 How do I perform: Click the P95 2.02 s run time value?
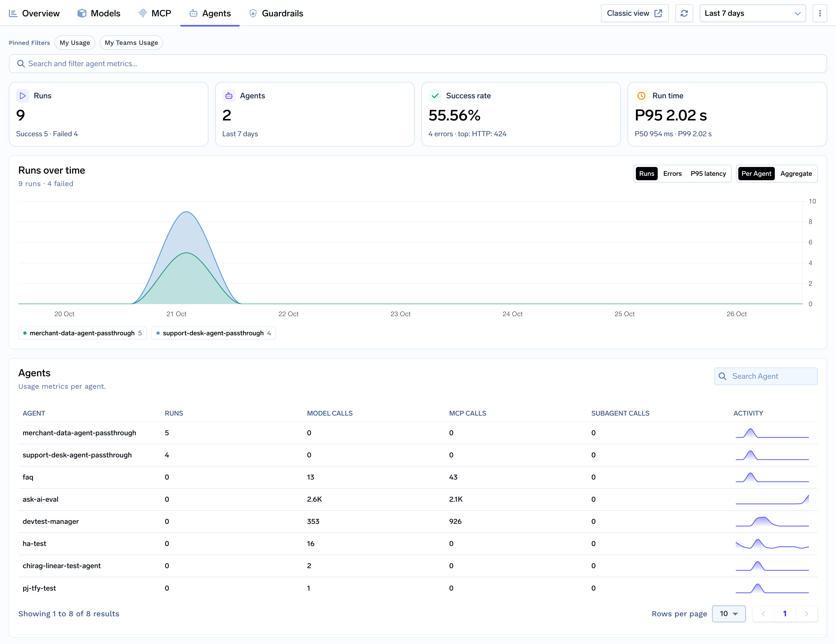pyautogui.click(x=671, y=115)
